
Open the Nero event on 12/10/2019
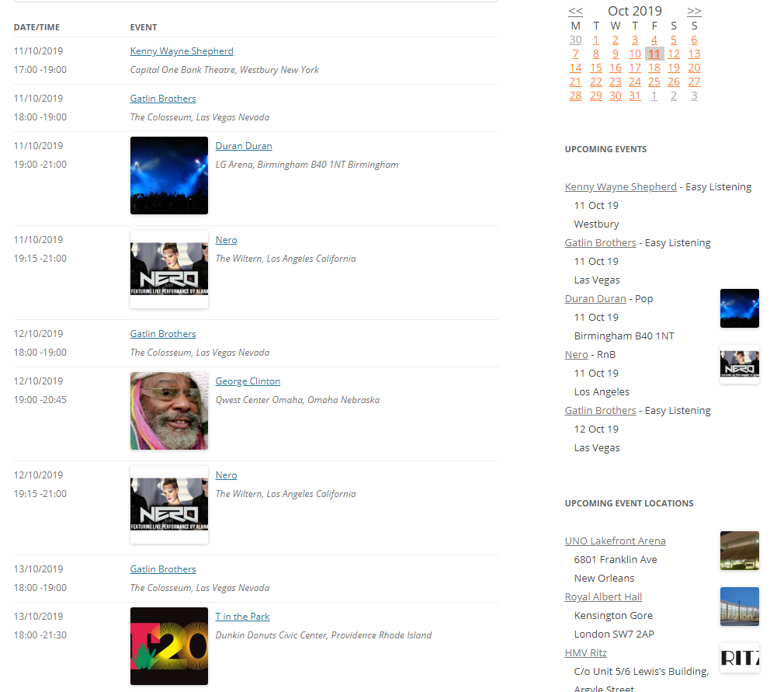tap(226, 475)
